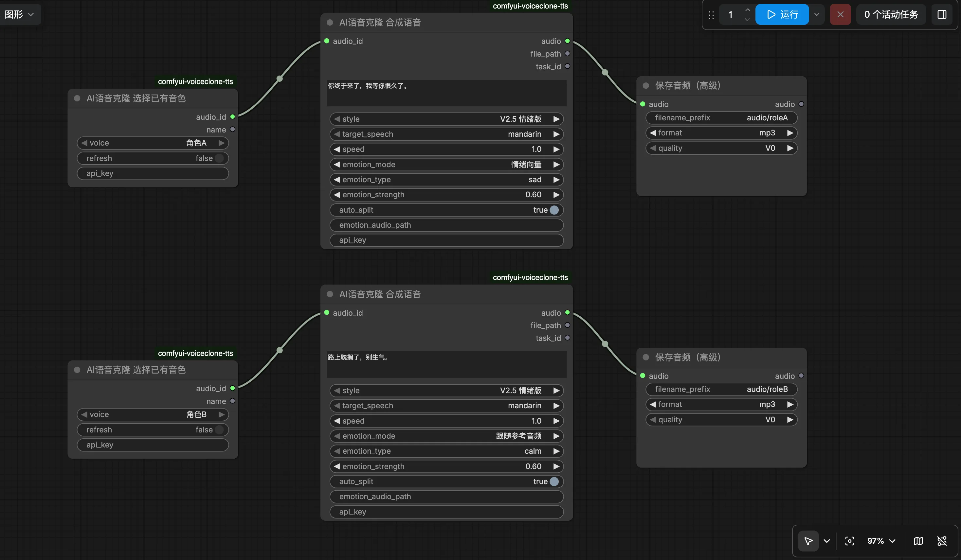Screen dimensions: 961x560
Task: Open the 97% zoom dropdown
Action: click(881, 541)
